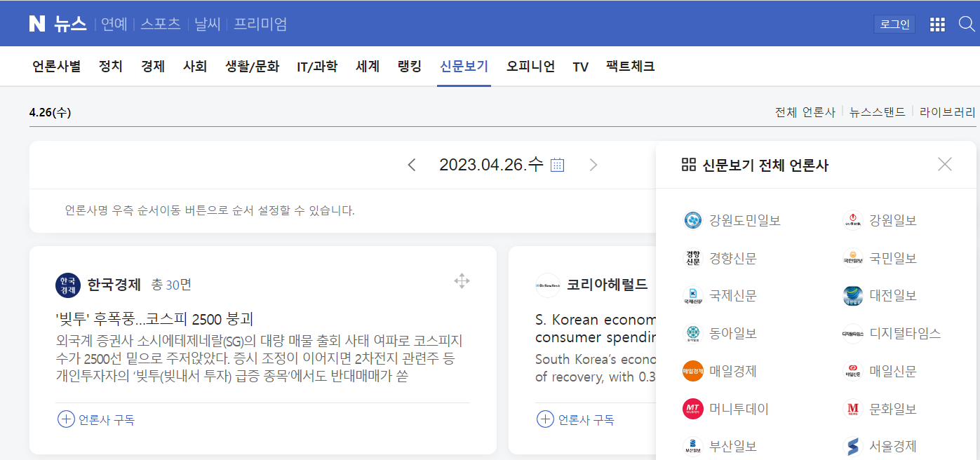Click the 매일경제 orange logo icon
This screenshot has width=980, height=460.
(x=693, y=371)
